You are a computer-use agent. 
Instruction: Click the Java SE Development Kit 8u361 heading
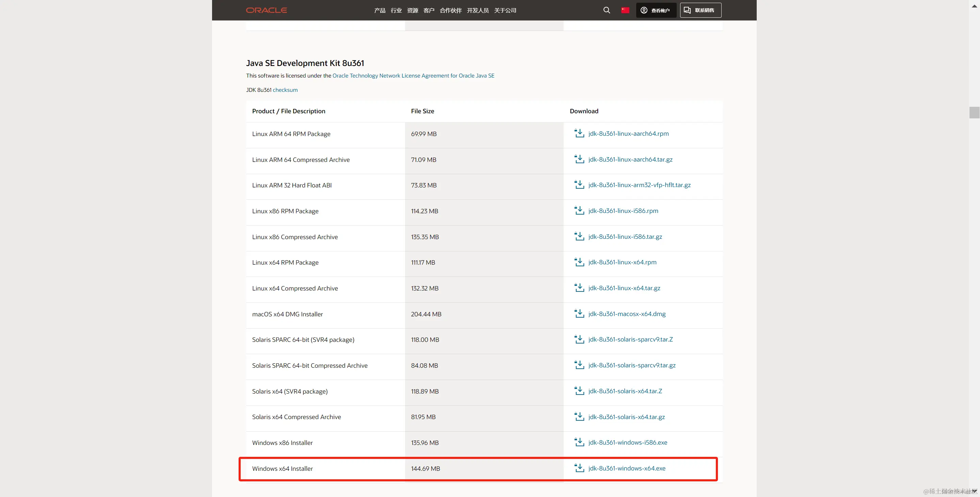coord(305,63)
